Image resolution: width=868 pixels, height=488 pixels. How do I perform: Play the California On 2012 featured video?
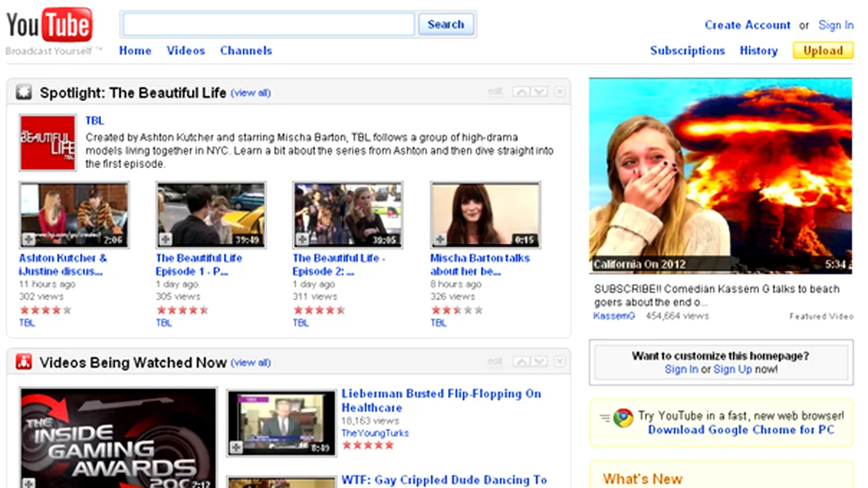[x=720, y=176]
